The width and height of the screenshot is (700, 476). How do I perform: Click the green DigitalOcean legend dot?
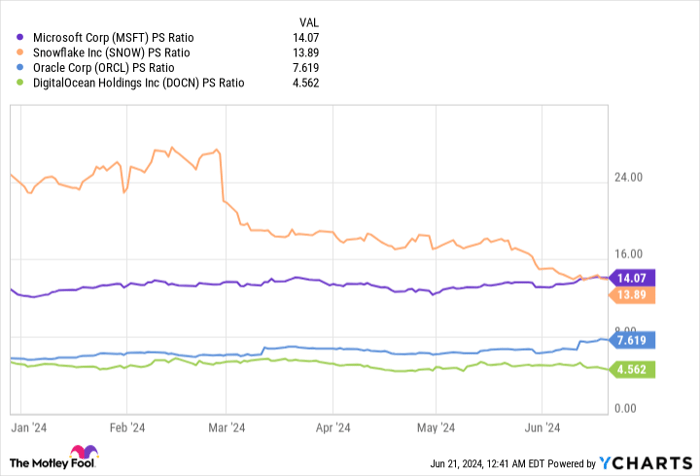tap(20, 83)
